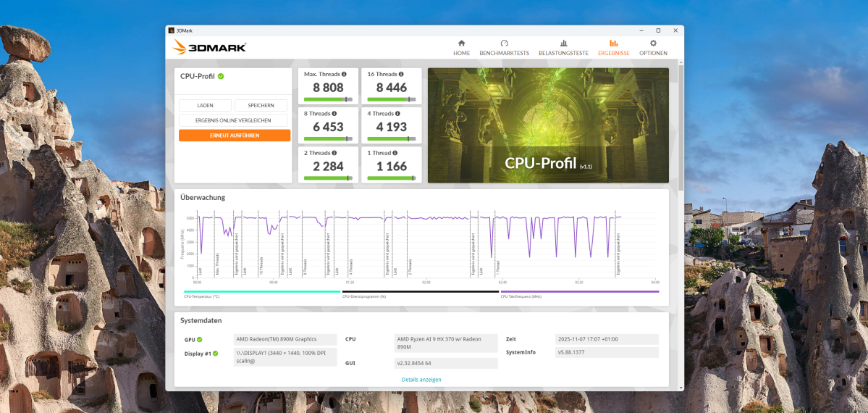Minimize the 3DMark window
Image resolution: width=868 pixels, height=413 pixels.
click(642, 30)
